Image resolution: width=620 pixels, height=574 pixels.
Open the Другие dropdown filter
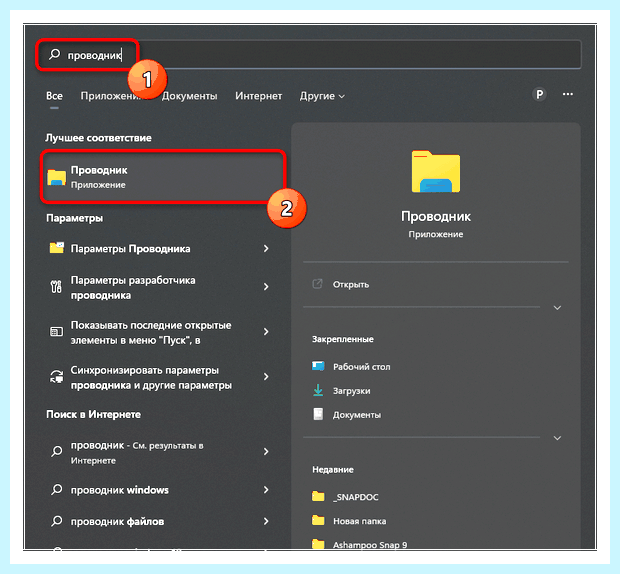322,96
